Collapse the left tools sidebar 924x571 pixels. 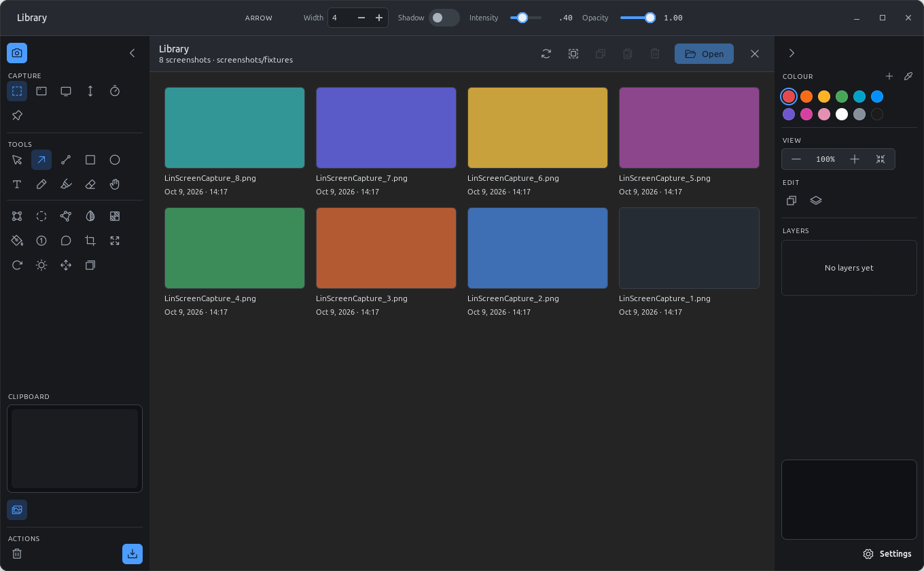click(132, 53)
